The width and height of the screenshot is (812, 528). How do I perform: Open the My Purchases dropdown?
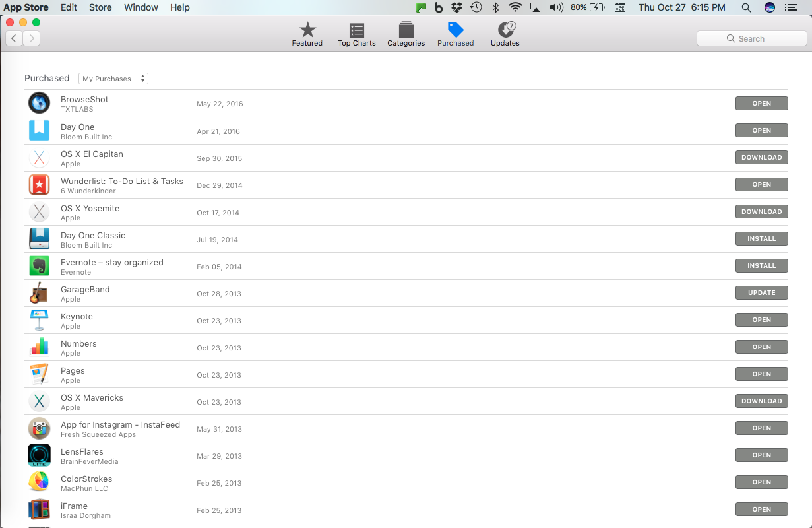tap(113, 79)
